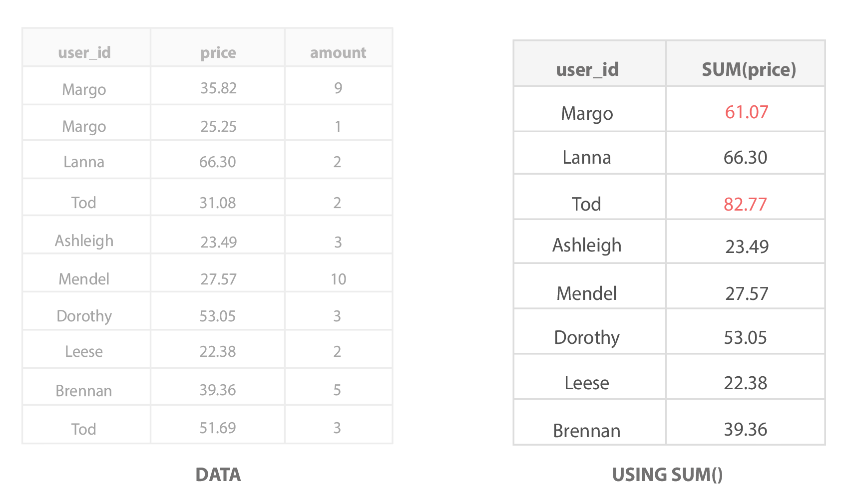
Task: Click Lanna in the SUM results table
Action: (x=586, y=158)
